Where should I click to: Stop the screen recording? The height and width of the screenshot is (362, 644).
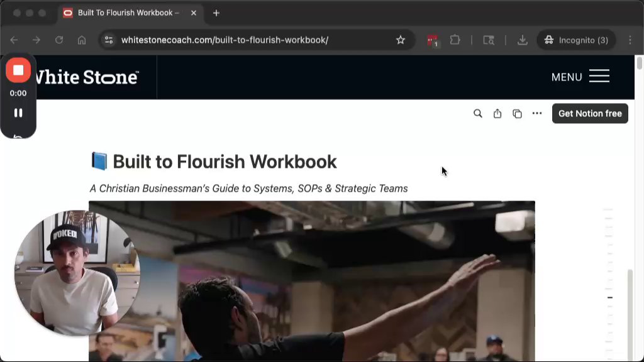(18, 70)
